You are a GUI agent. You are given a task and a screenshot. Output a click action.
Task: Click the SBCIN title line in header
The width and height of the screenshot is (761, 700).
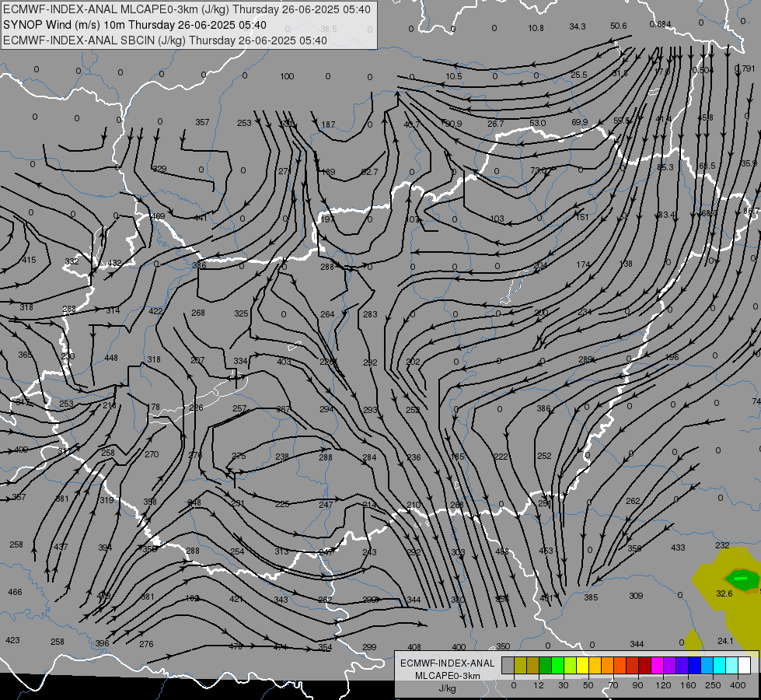pyautogui.click(x=165, y=40)
